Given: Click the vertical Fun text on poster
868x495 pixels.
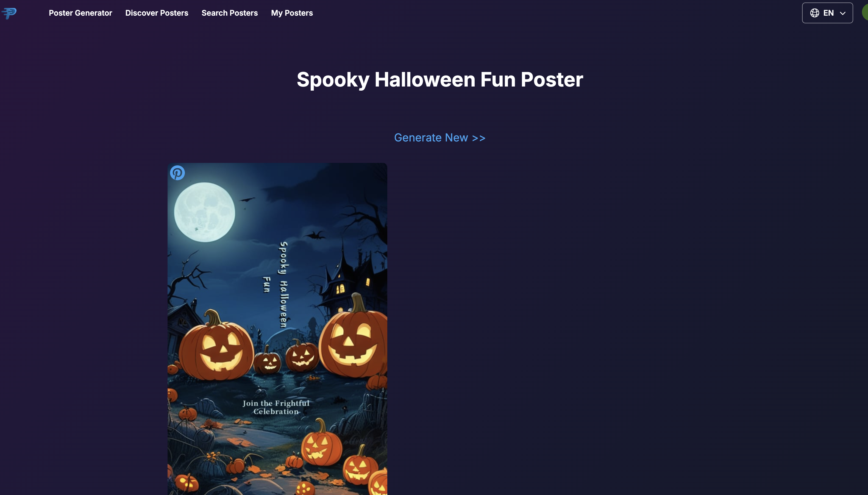Looking at the screenshot, I should pyautogui.click(x=267, y=285).
